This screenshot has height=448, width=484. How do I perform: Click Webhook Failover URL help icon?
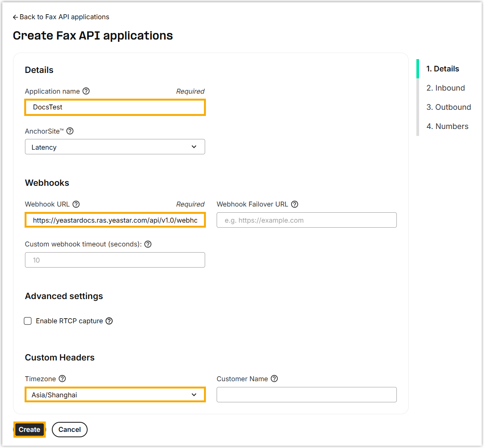pos(295,204)
